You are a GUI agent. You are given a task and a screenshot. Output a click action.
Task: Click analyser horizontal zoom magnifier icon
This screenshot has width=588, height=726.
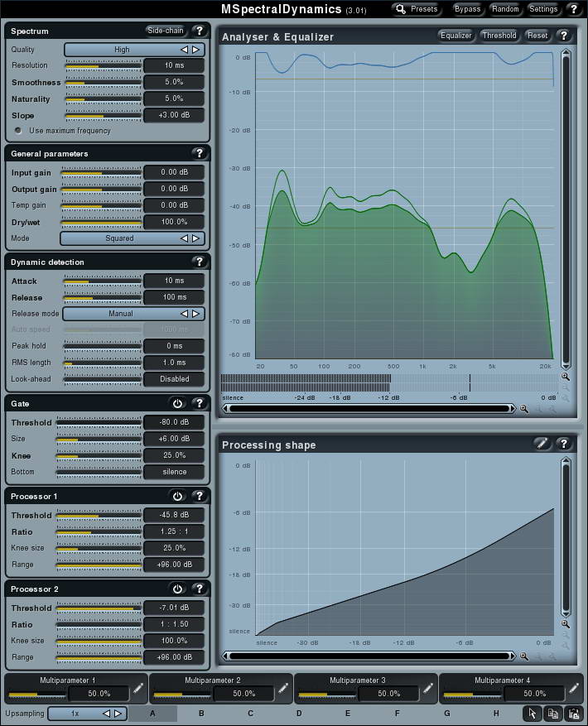click(x=524, y=409)
